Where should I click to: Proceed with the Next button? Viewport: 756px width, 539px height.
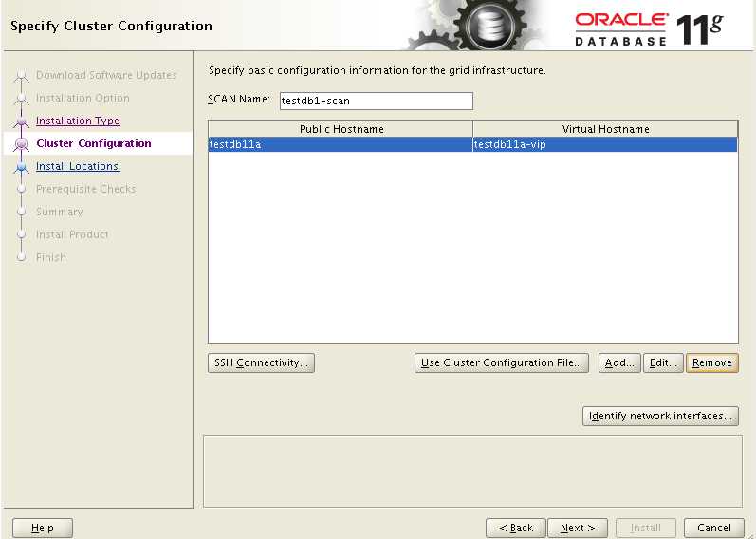(x=578, y=528)
